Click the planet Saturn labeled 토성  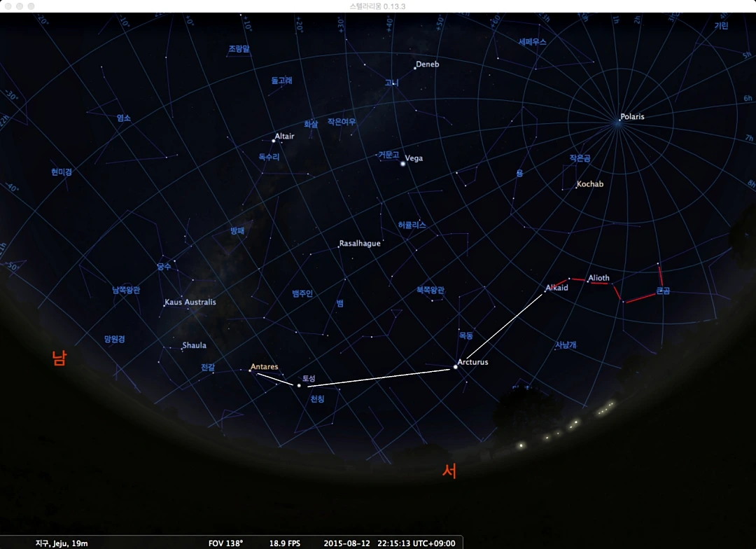pyautogui.click(x=299, y=385)
